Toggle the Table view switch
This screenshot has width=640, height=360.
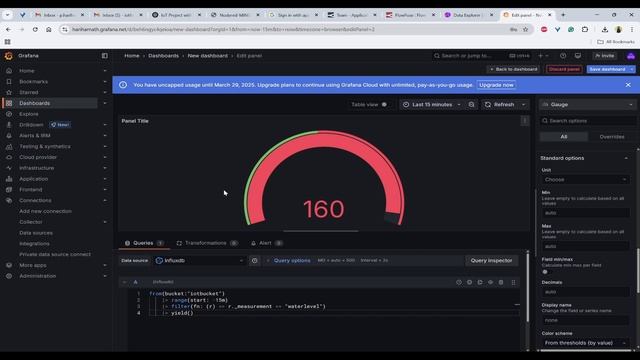point(384,105)
